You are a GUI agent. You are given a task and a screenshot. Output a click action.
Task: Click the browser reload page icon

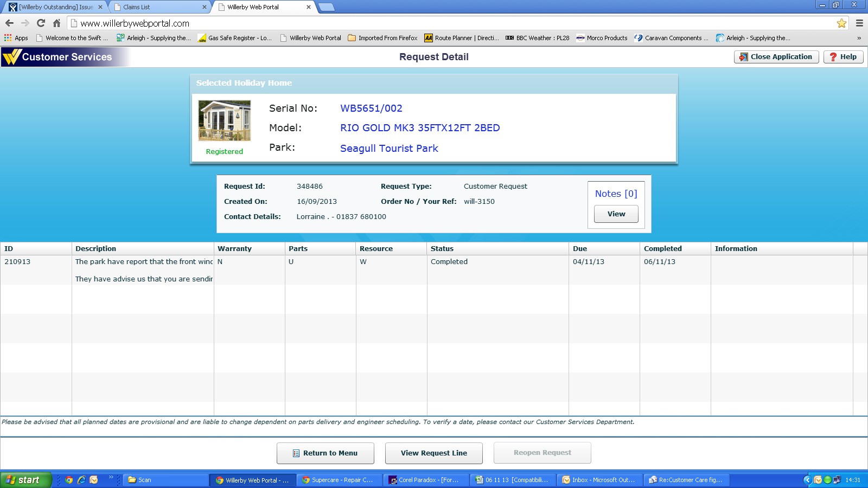coord(41,23)
